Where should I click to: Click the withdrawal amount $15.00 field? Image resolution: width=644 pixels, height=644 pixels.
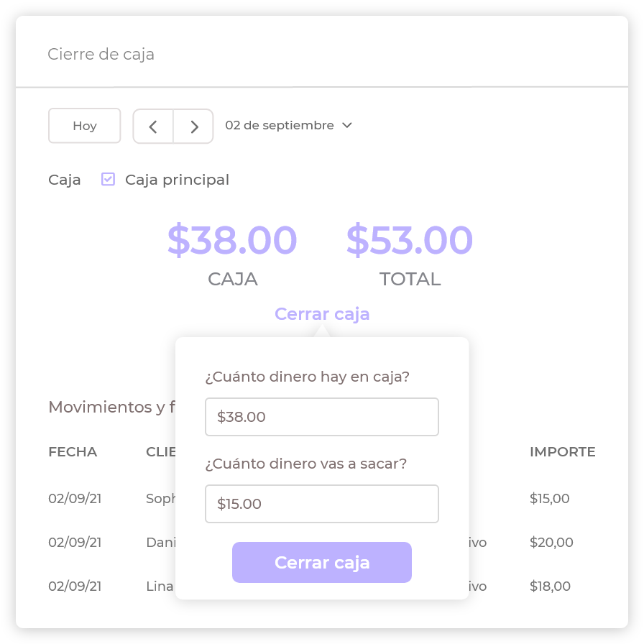(x=321, y=504)
